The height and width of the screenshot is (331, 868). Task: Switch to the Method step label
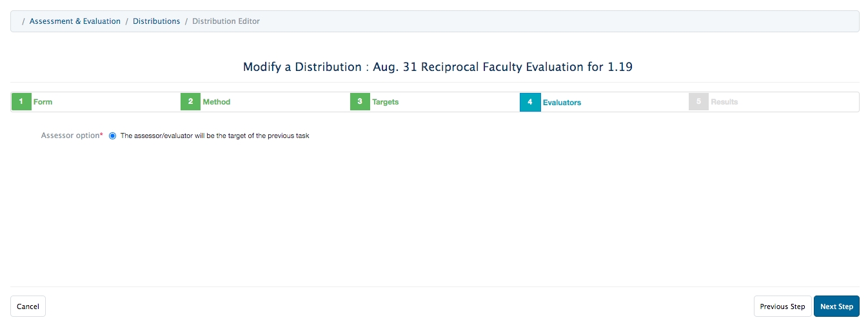pyautogui.click(x=217, y=102)
